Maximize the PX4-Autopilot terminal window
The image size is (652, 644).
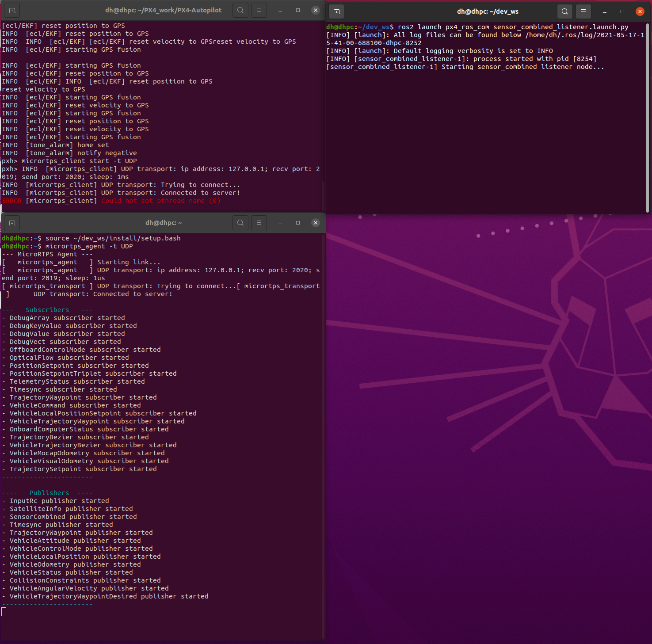click(298, 10)
